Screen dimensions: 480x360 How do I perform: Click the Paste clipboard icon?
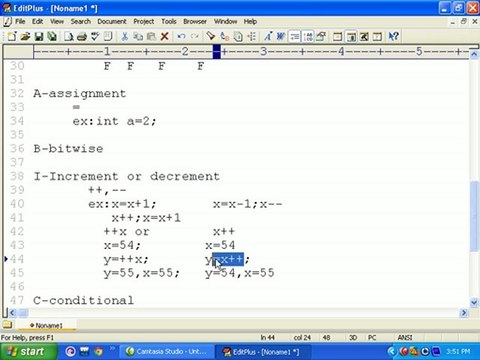151,36
